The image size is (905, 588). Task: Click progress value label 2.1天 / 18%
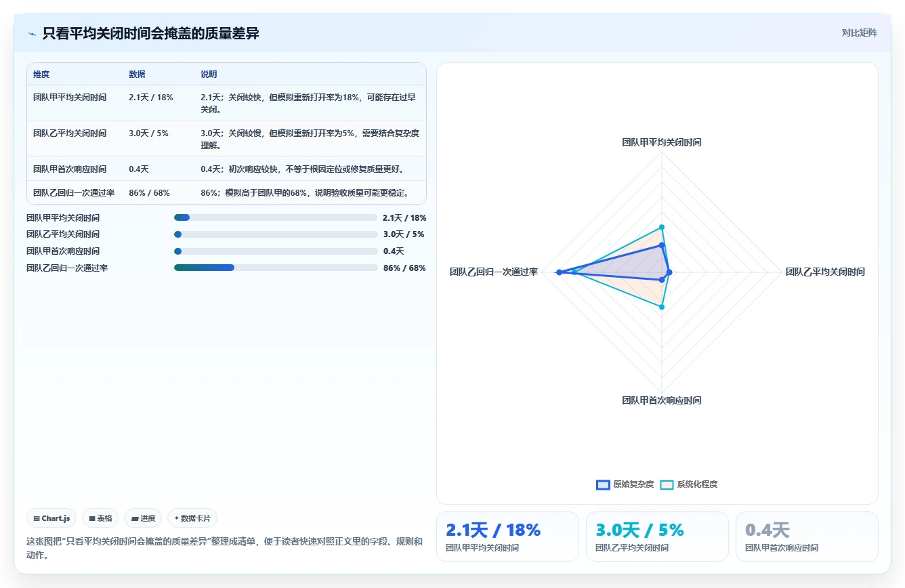404,217
